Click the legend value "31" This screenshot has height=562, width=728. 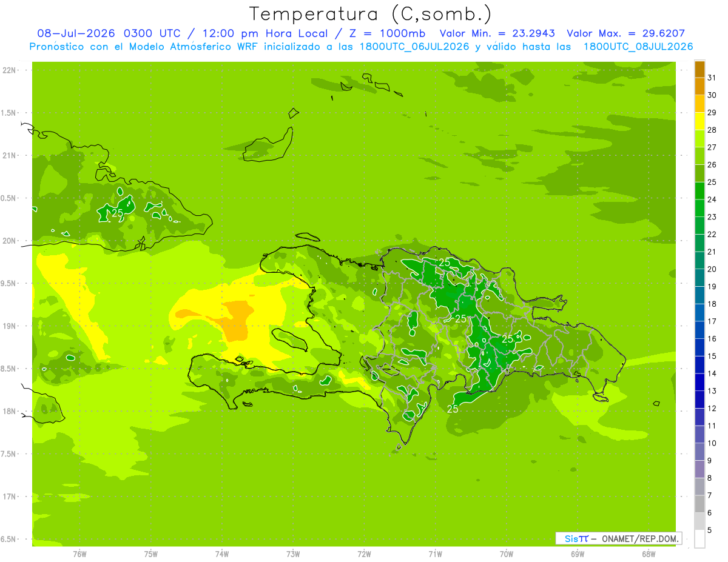[712, 78]
